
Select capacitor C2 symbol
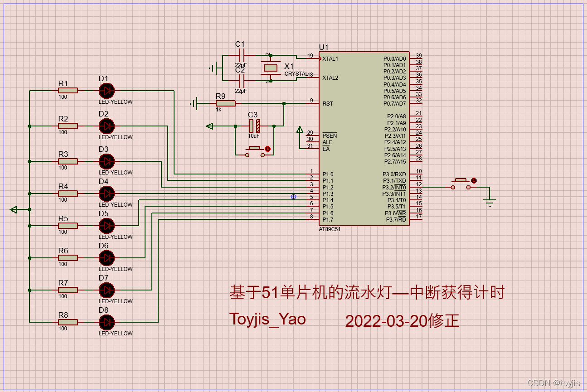coord(242,81)
